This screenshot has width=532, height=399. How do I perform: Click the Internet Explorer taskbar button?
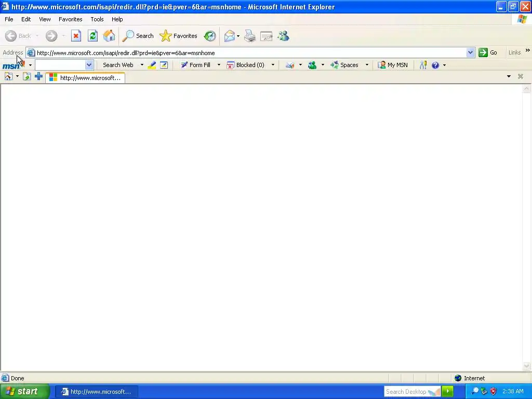tap(96, 392)
